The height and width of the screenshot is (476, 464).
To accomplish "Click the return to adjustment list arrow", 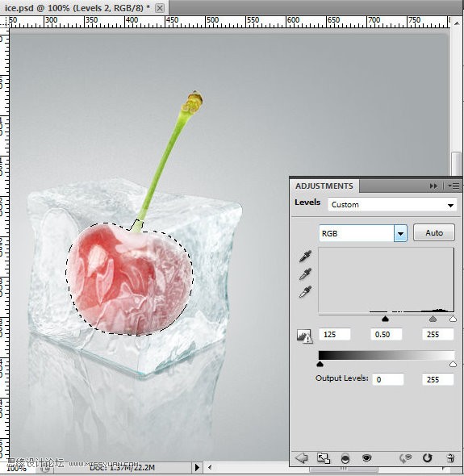I will pyautogui.click(x=302, y=457).
